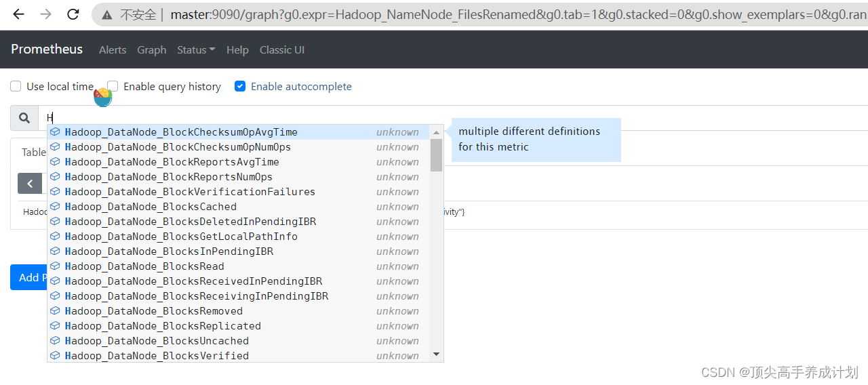
Task: Click the metric icon beside Hadoop_DataNode_BlocksDeletedInPendingIBR
Action: tap(55, 222)
